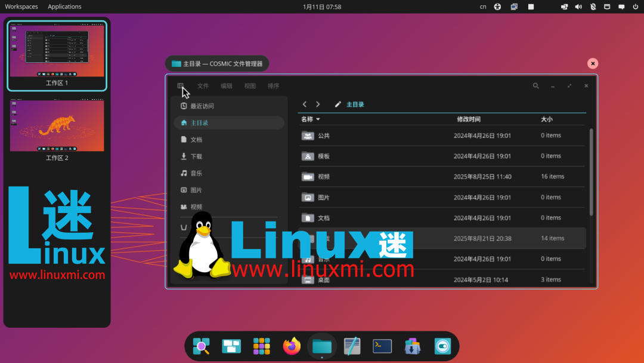Open Recent (最近访问) in sidebar
The height and width of the screenshot is (363, 644).
click(x=229, y=106)
